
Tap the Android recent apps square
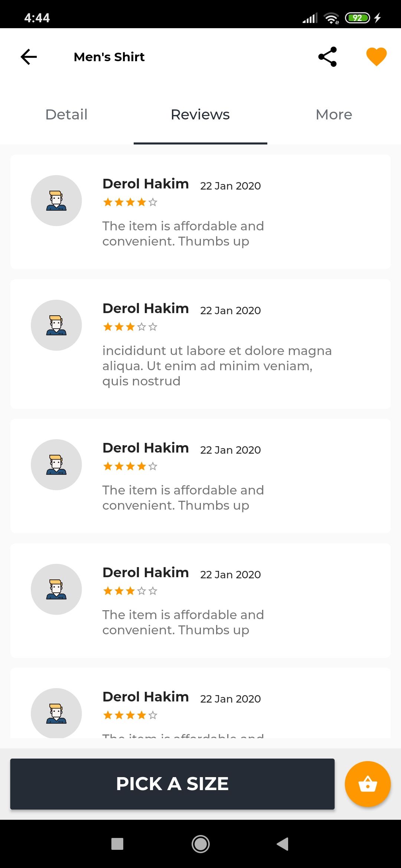117,844
